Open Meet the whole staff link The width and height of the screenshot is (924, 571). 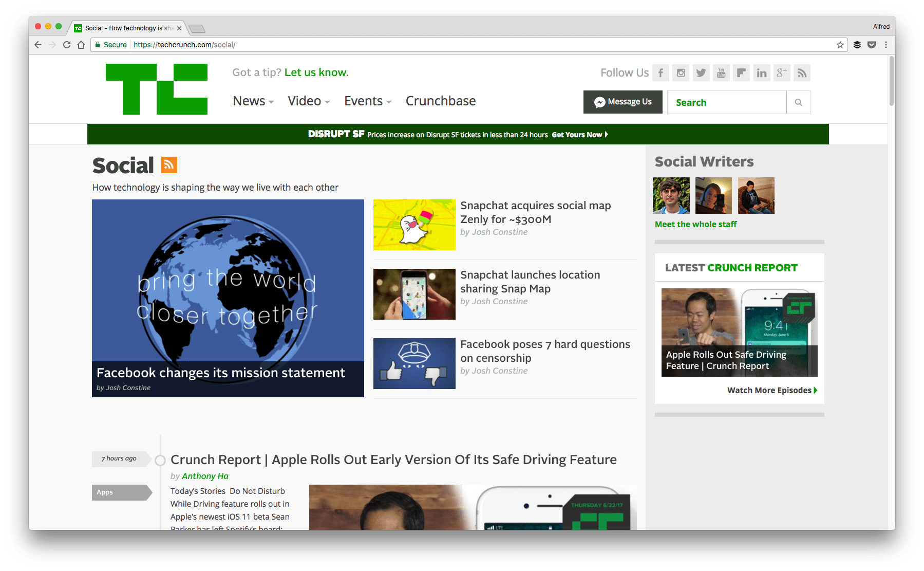click(x=695, y=224)
